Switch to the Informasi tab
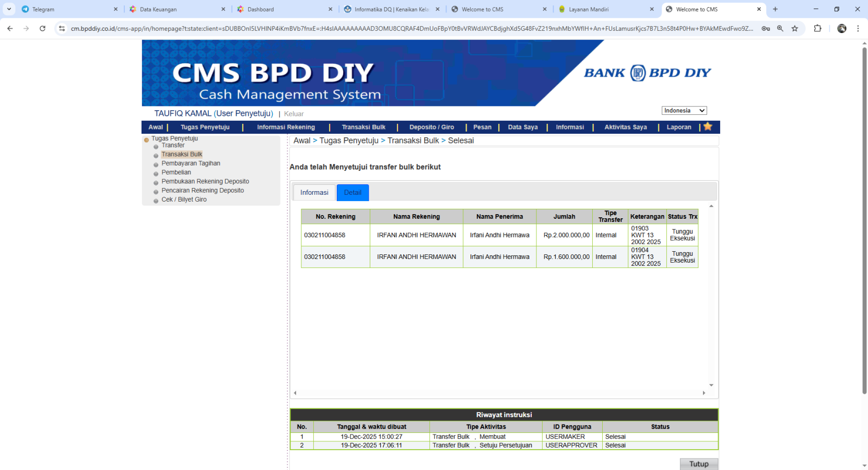Image resolution: width=868 pixels, height=470 pixels. click(314, 193)
